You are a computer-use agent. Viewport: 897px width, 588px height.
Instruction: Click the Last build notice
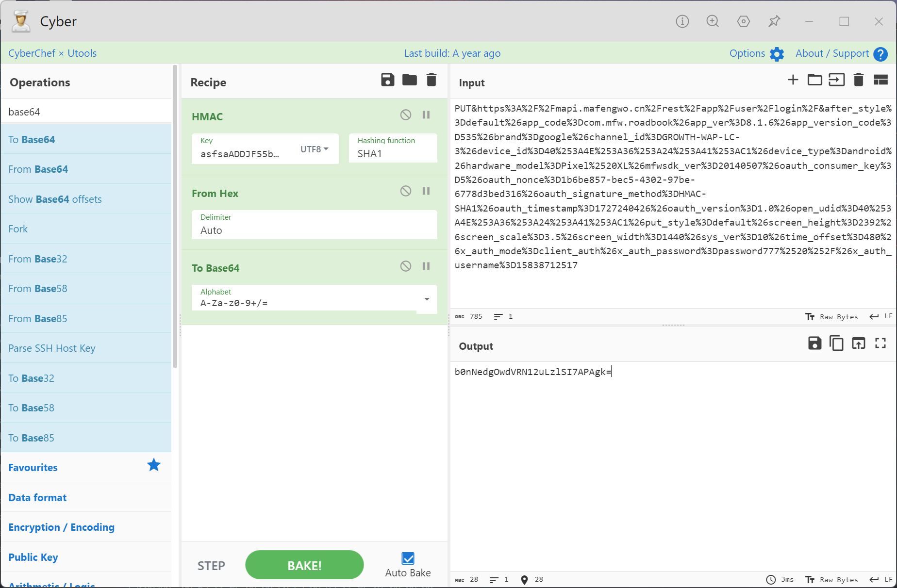[x=452, y=53]
